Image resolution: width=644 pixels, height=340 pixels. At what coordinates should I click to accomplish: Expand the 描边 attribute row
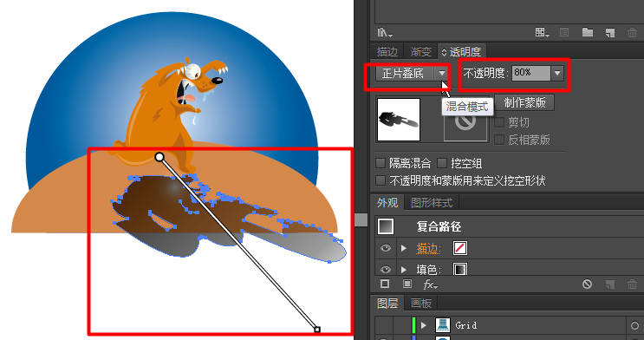click(404, 248)
